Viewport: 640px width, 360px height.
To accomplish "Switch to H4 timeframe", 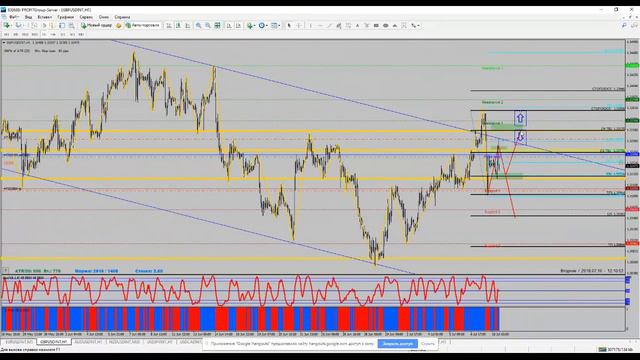I will click(x=53, y=35).
